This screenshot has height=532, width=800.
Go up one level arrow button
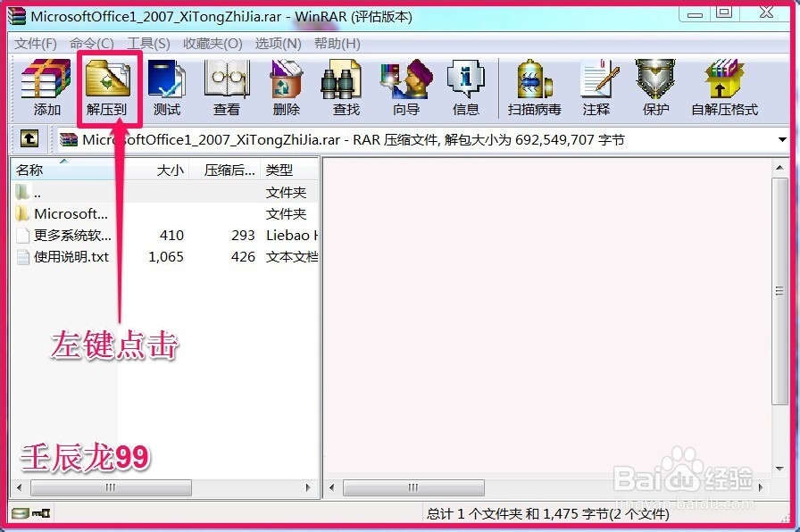29,138
